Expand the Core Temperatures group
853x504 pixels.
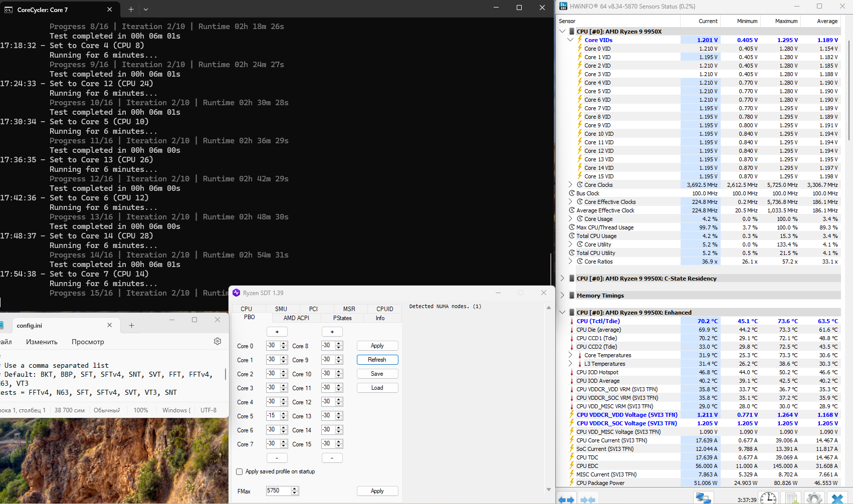coord(570,355)
